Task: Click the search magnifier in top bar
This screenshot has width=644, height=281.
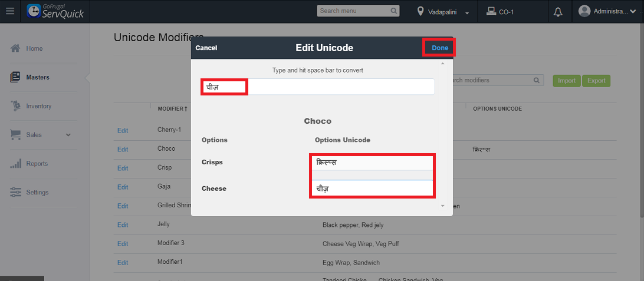Action: 394,11
